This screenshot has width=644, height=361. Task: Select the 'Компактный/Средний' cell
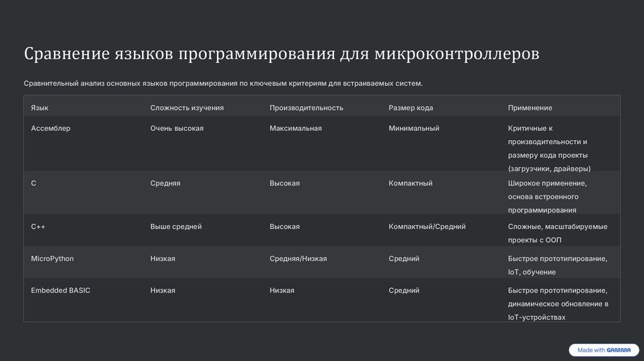coord(427,226)
